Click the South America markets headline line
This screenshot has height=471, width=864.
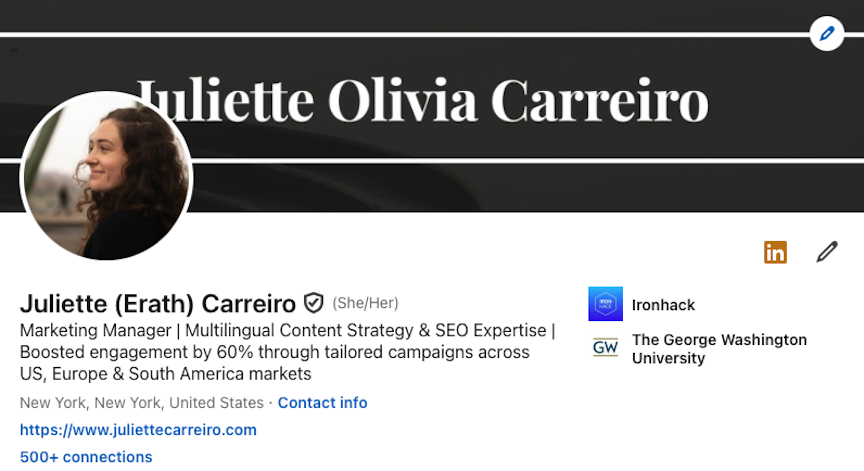(x=165, y=373)
